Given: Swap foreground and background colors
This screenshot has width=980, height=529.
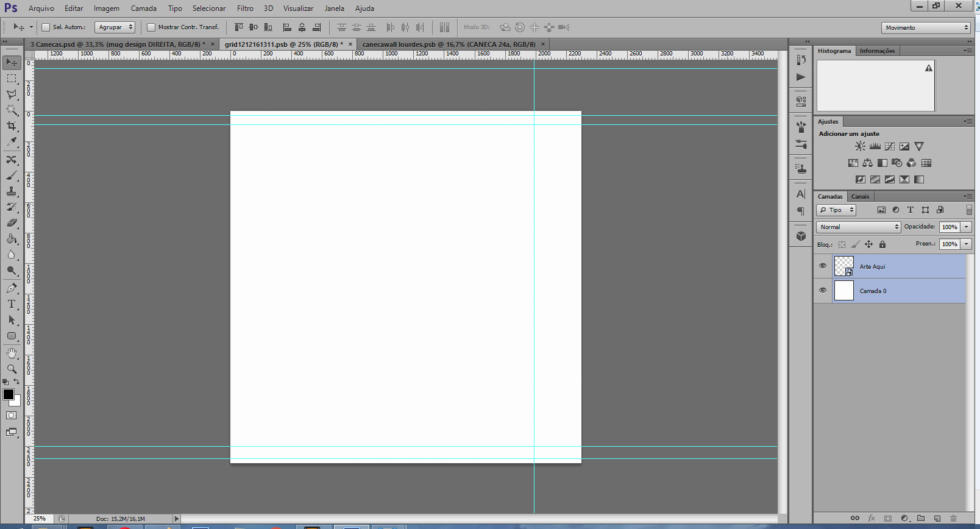Looking at the screenshot, I should pyautogui.click(x=16, y=382).
